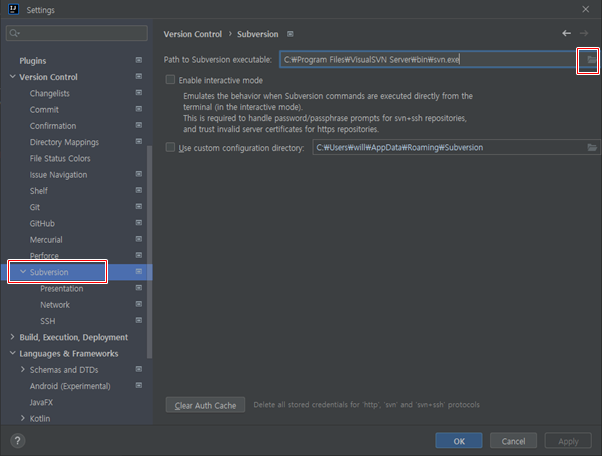Click the search magnifier icon
Screen dimensions: 602x456
click(x=14, y=33)
